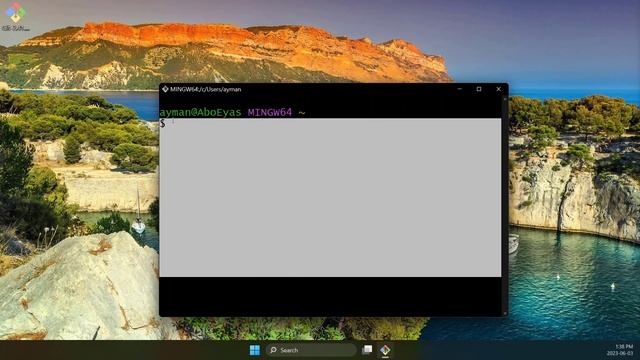Viewport: 640px width, 360px height.
Task: Open Task View on the taskbar
Action: point(367,350)
